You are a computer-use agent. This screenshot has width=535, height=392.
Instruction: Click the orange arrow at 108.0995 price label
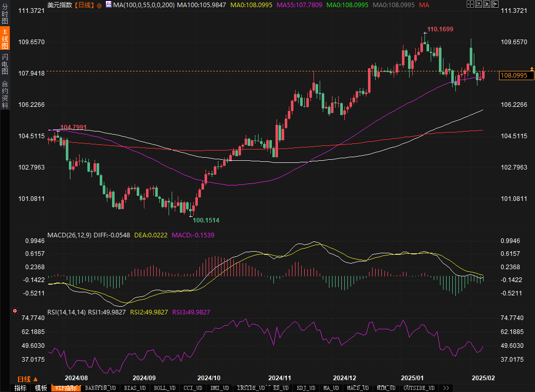pos(531,68)
